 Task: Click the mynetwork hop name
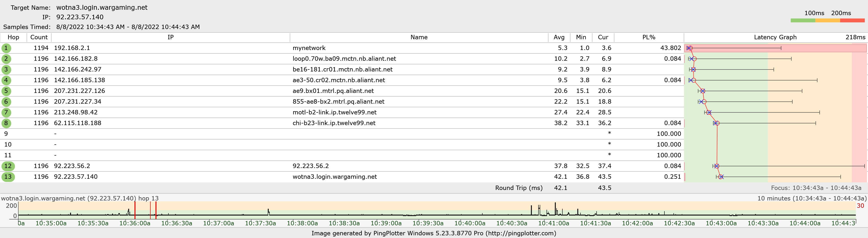[309, 48]
